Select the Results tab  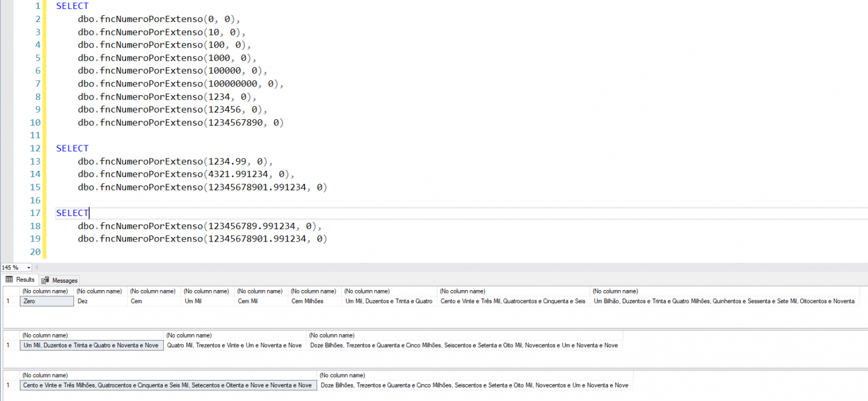click(x=24, y=279)
